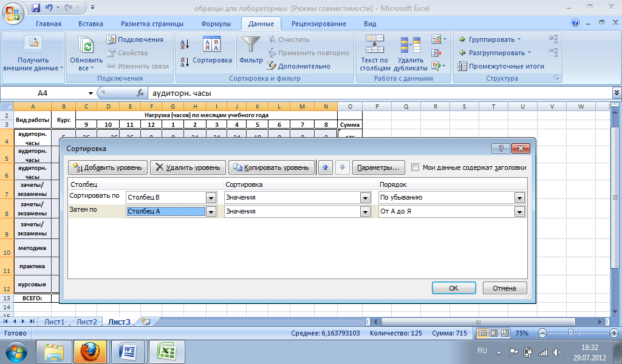Save the workbook via quick access icon

pos(35,7)
